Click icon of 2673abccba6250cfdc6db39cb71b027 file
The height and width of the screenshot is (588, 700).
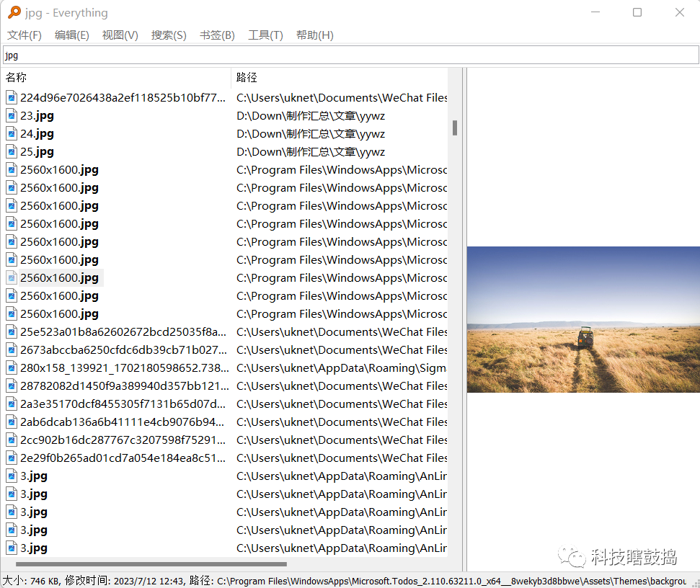(12, 349)
